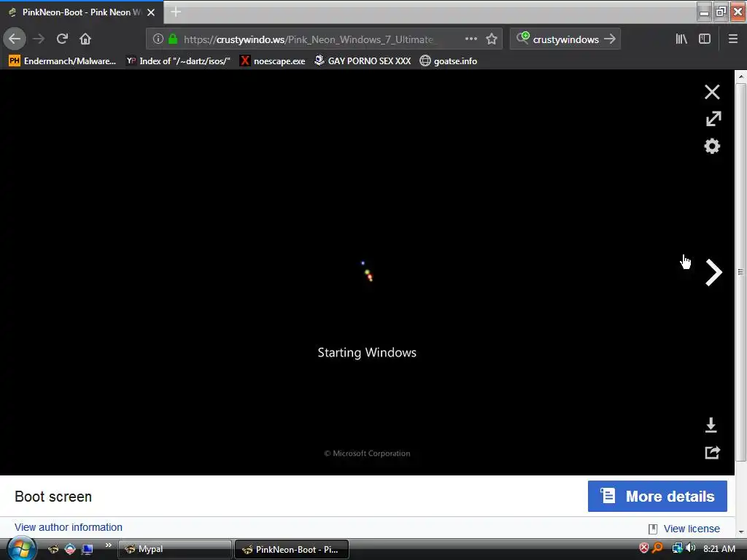This screenshot has height=560, width=747.
Task: Toggle the sidebar view
Action: (x=704, y=39)
